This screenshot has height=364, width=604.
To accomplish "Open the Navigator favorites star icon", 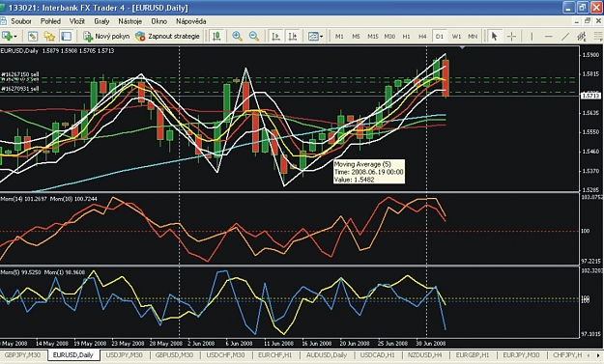I will (x=49, y=36).
